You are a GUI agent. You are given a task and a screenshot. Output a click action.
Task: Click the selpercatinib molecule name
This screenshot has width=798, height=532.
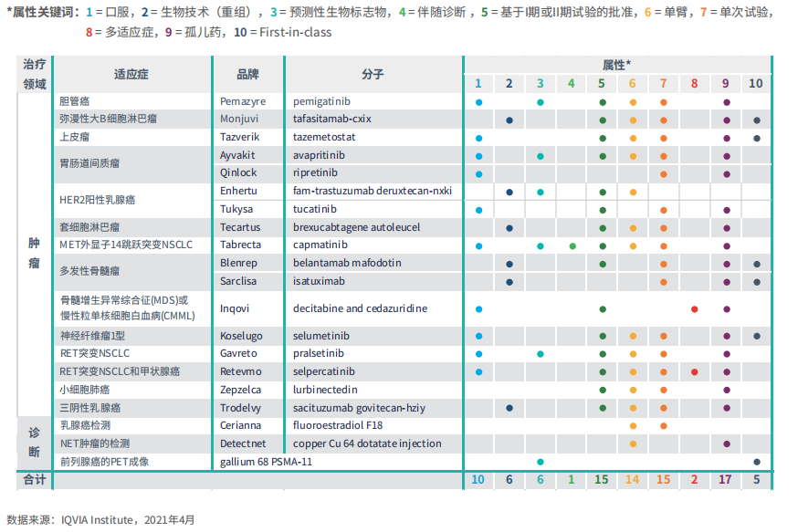coord(324,371)
